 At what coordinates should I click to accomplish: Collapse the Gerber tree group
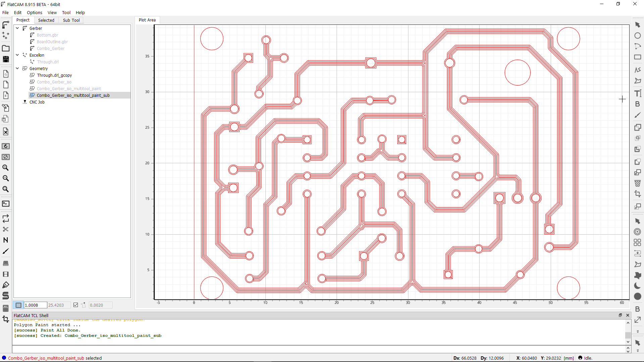click(x=17, y=28)
